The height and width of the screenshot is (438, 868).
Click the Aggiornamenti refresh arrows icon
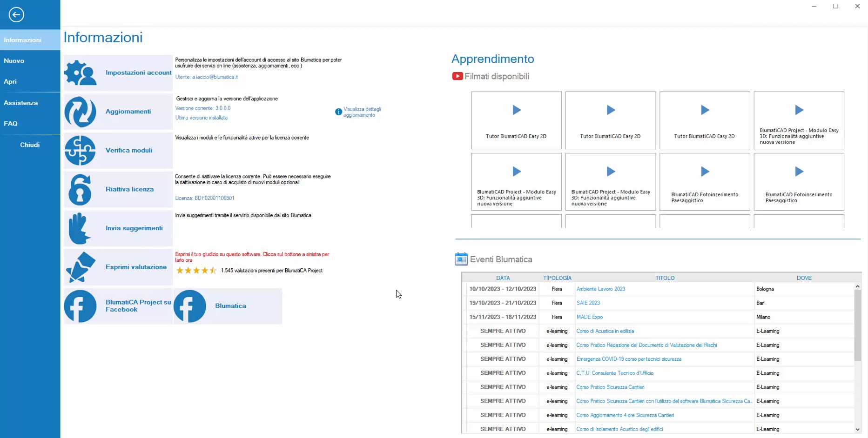click(81, 112)
